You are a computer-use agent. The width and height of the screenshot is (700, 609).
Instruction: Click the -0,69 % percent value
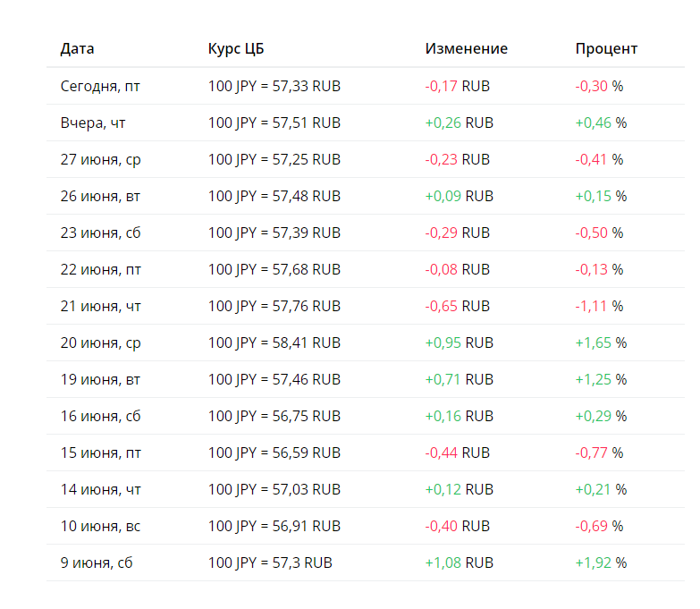[599, 527]
